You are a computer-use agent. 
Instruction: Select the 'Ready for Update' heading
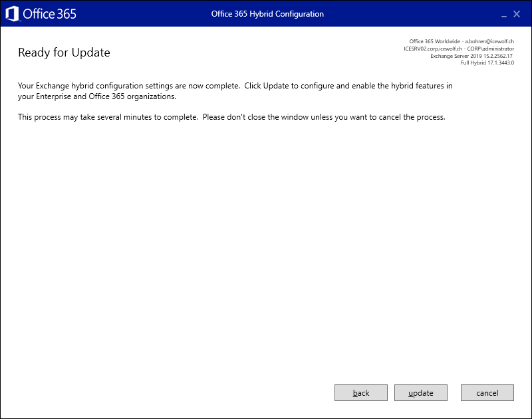tap(64, 53)
